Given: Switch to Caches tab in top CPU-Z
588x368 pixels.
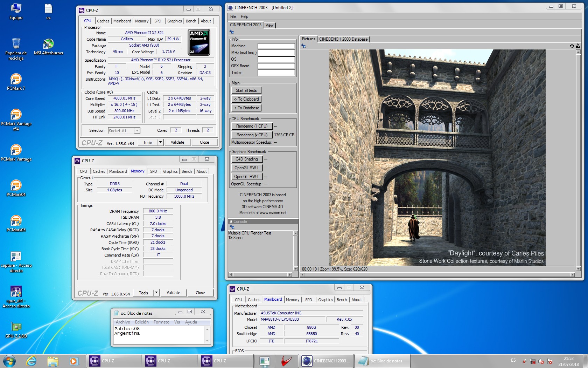Looking at the screenshot, I should [103, 21].
